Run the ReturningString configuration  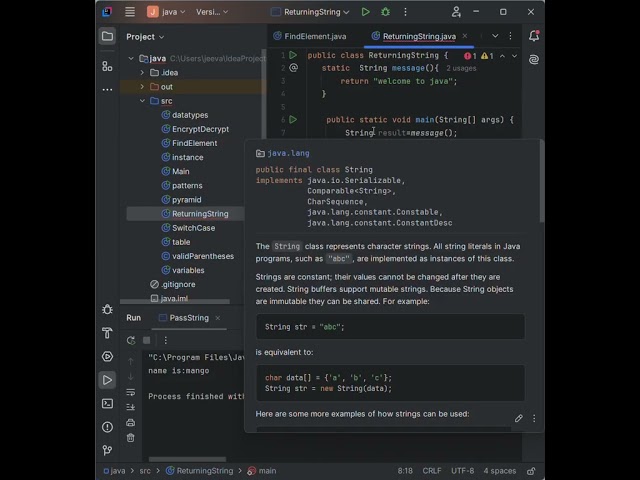click(x=366, y=12)
